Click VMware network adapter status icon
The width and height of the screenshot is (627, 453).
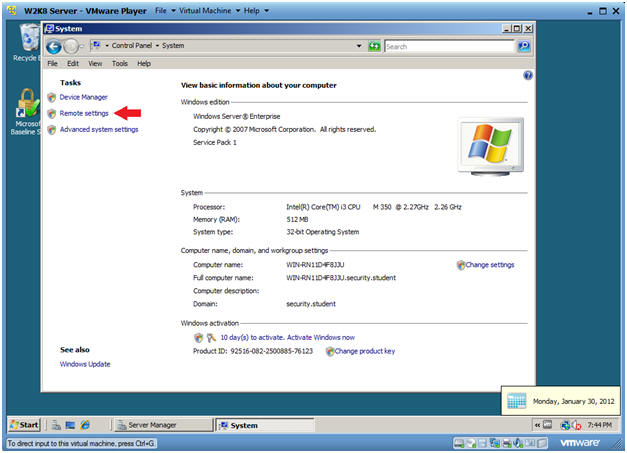pos(495,443)
